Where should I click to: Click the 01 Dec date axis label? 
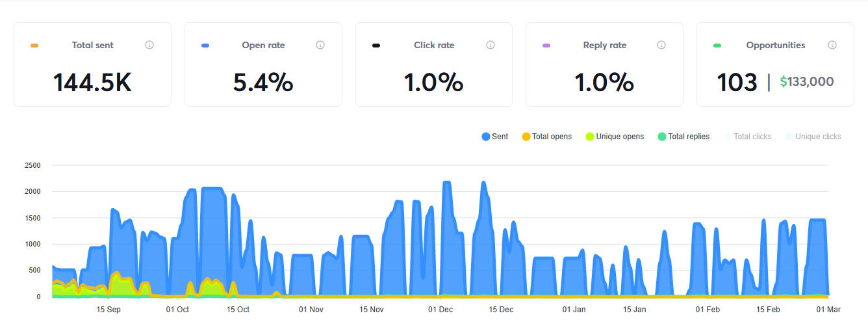click(440, 310)
